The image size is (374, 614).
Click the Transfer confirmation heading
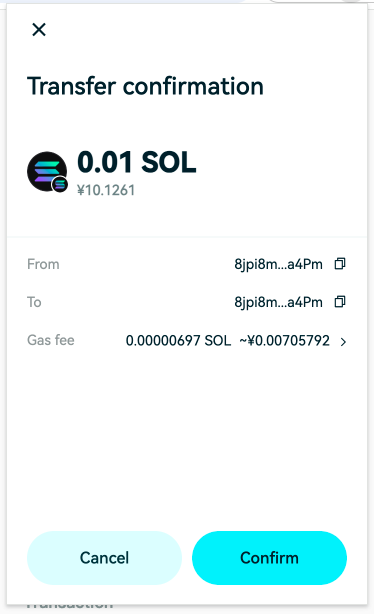(x=145, y=86)
